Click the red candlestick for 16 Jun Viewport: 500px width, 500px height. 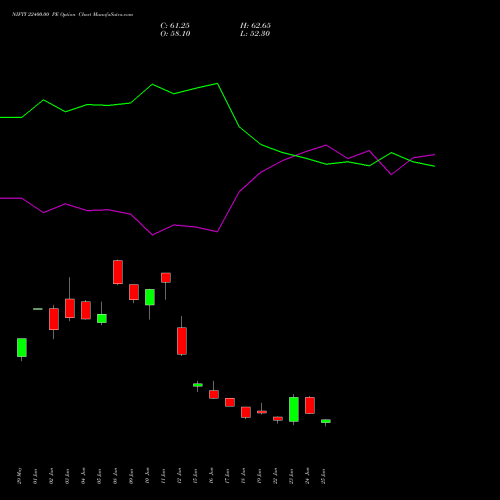pos(214,394)
